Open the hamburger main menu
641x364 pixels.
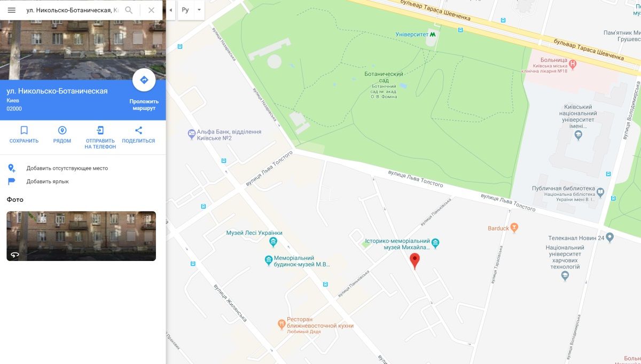(11, 10)
